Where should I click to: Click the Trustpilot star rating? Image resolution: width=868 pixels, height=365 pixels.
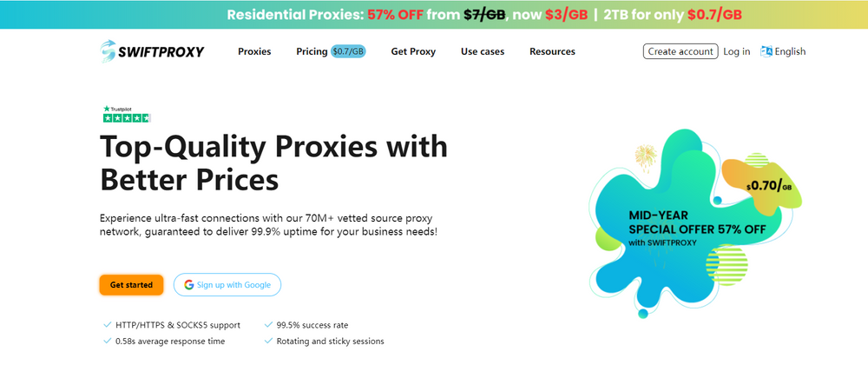(127, 117)
